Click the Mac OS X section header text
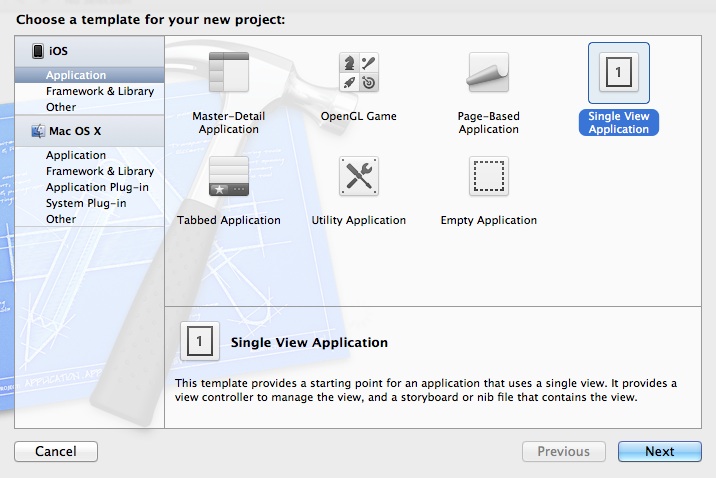This screenshot has height=478, width=716. pyautogui.click(x=75, y=131)
